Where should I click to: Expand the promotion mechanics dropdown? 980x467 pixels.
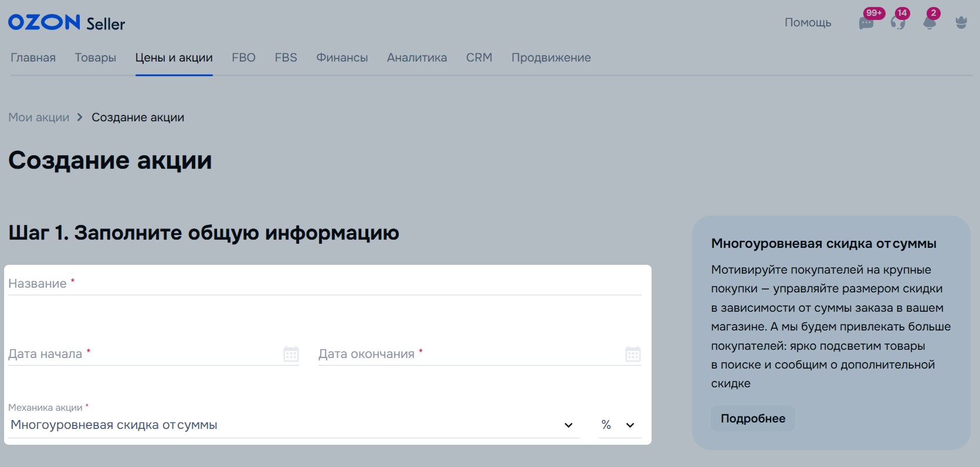click(568, 425)
